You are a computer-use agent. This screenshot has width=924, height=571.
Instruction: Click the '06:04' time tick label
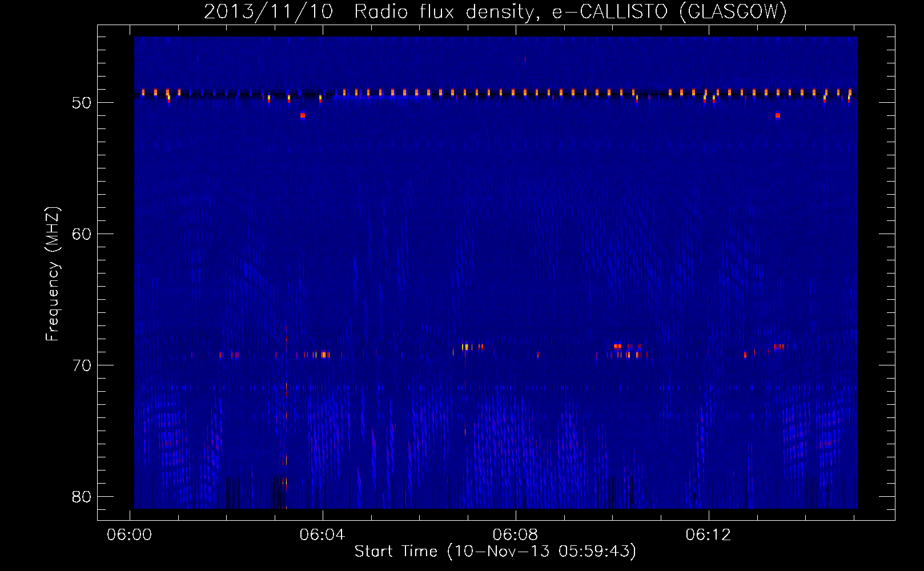[323, 535]
